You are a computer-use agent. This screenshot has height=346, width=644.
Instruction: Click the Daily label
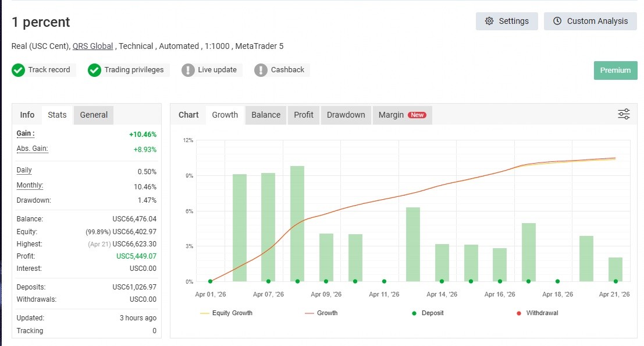[24, 170]
